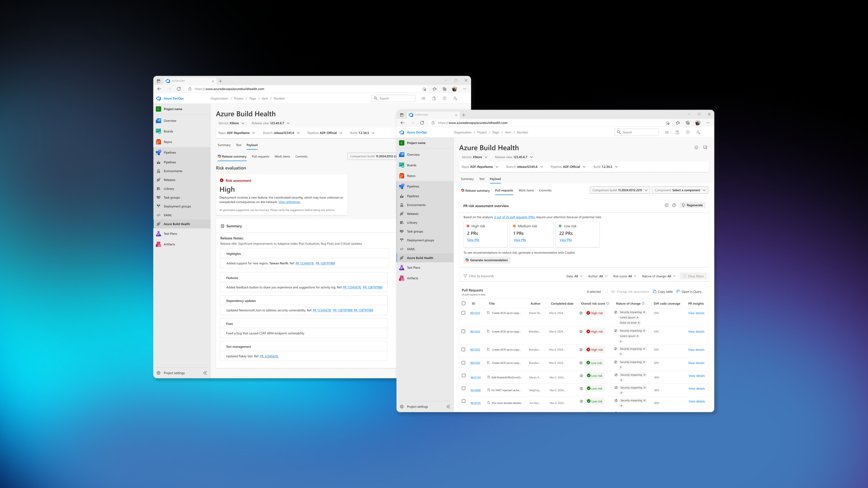The width and height of the screenshot is (868, 488).
Task: Open the Commits tab in back window
Action: tap(301, 157)
